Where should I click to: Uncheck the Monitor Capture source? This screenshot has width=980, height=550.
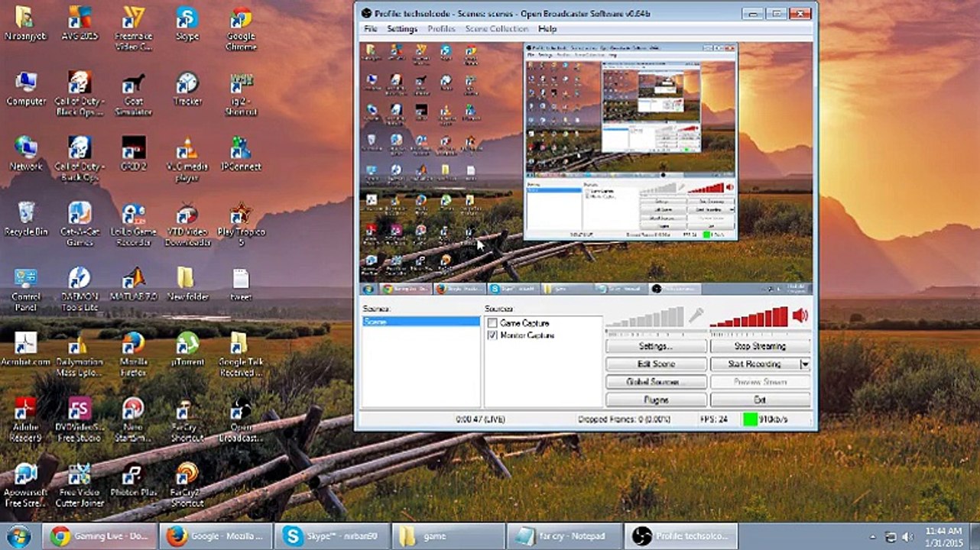coord(492,335)
